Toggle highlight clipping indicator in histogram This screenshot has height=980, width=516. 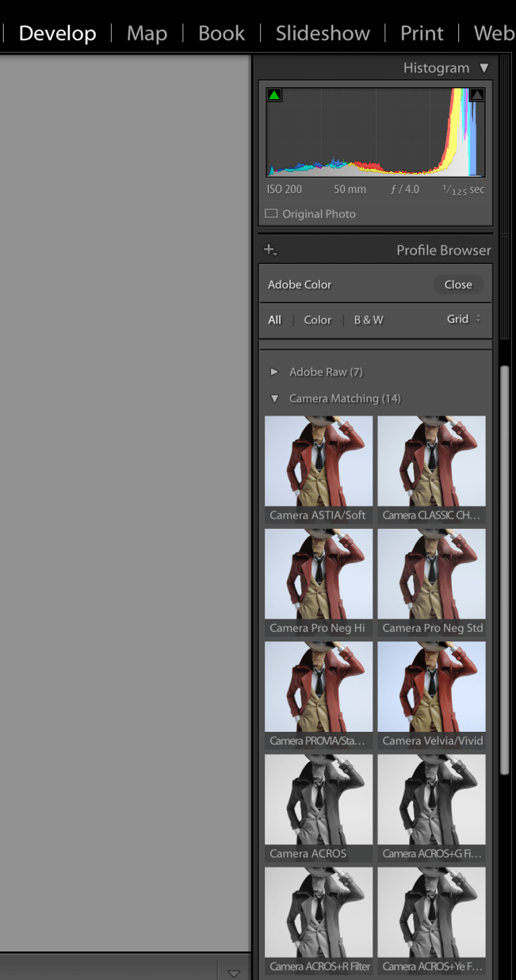[x=477, y=95]
